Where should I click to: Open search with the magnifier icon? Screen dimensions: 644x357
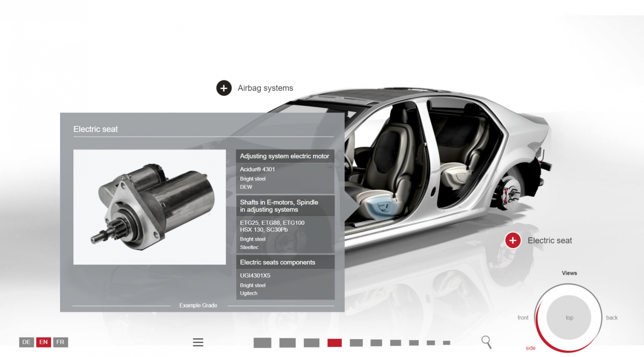(486, 342)
